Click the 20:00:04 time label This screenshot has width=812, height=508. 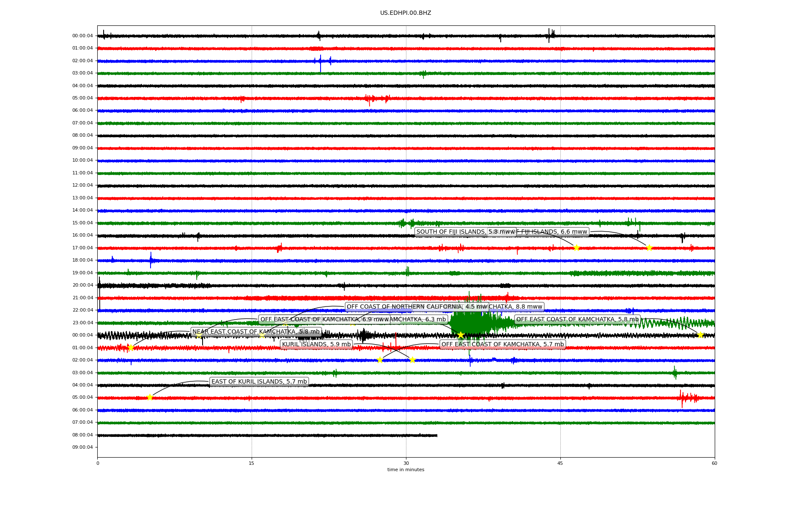coord(82,285)
